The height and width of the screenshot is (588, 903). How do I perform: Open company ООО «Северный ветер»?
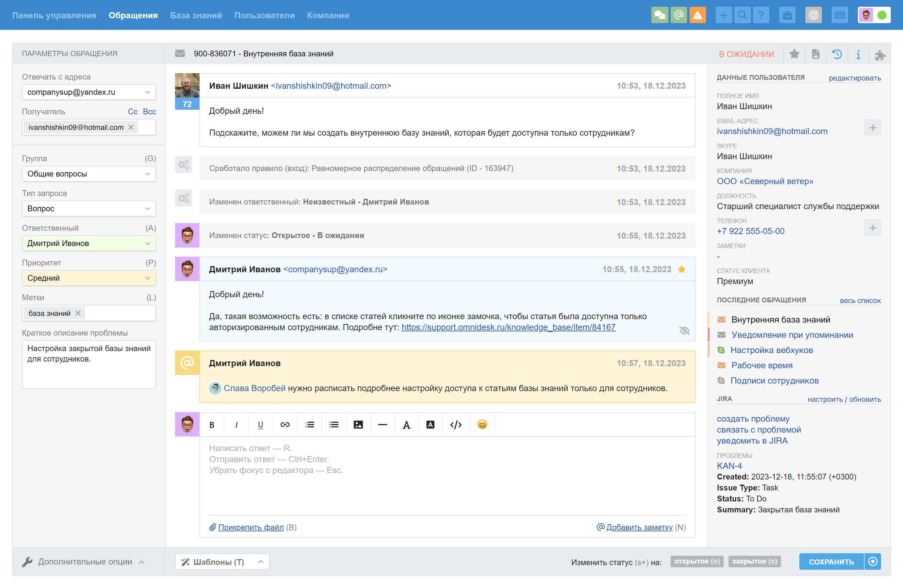tap(765, 181)
